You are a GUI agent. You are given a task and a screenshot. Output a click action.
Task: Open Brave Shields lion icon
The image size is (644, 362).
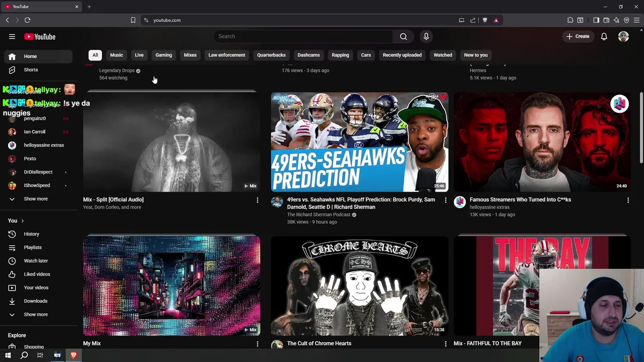(x=485, y=20)
